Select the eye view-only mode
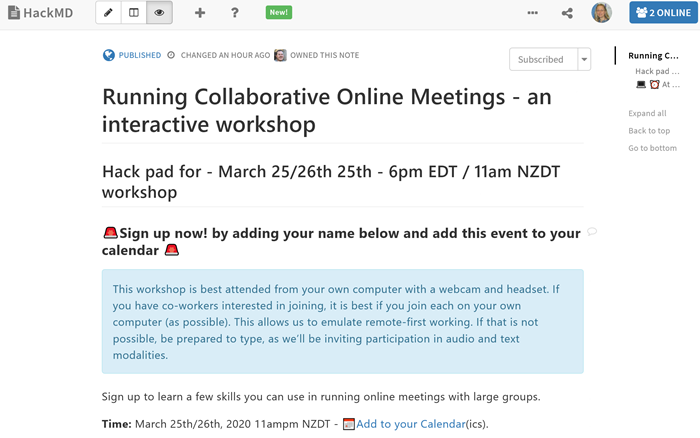Screen dimensions: 700x438 159,13
